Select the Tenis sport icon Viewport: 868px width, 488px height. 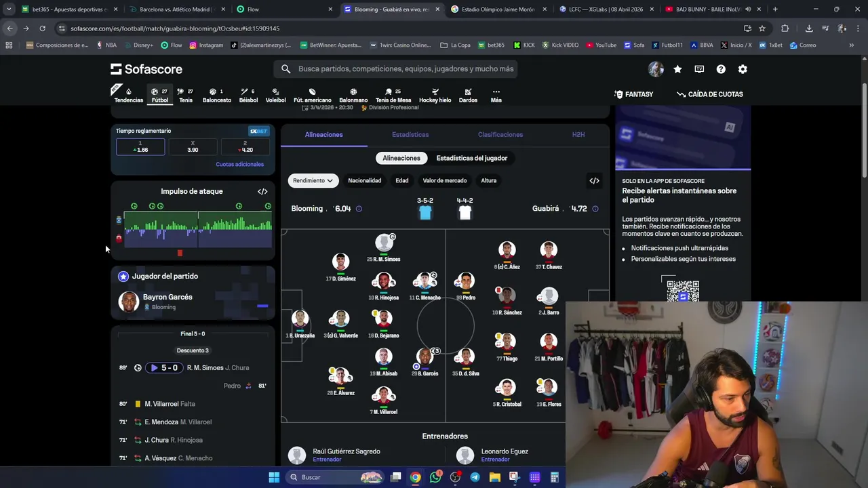[x=185, y=96]
